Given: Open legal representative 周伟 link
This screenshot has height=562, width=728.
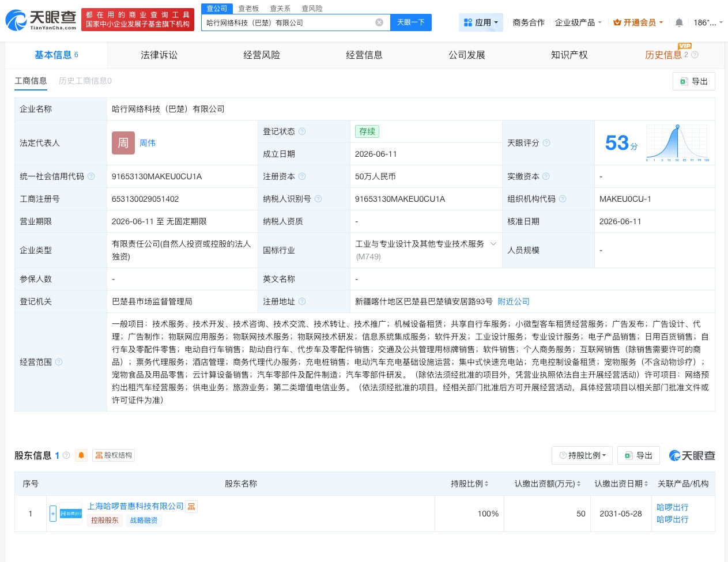Looking at the screenshot, I should coord(148,143).
